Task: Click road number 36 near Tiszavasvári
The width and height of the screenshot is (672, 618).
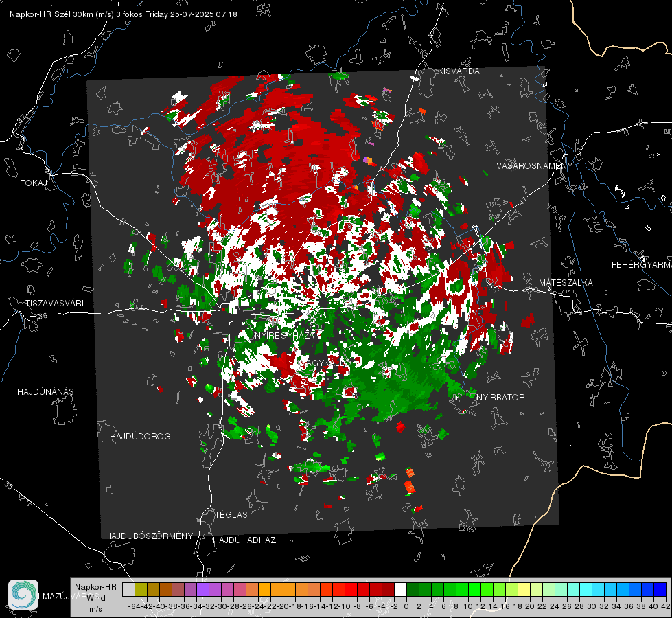Action: point(43,316)
